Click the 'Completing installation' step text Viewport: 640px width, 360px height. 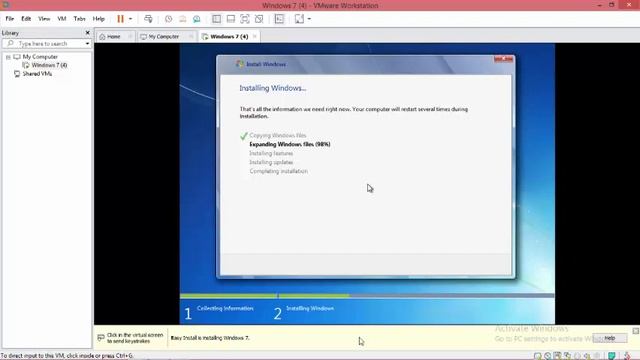[x=279, y=171]
